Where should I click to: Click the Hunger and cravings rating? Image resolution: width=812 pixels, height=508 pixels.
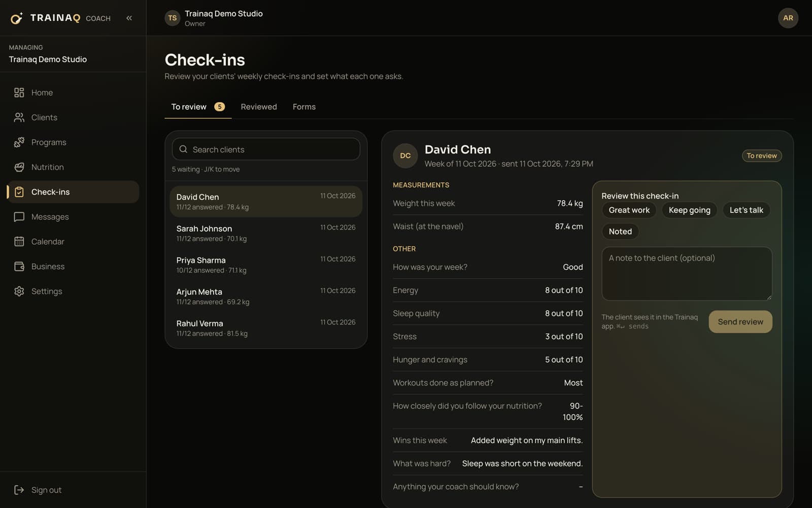pyautogui.click(x=564, y=360)
